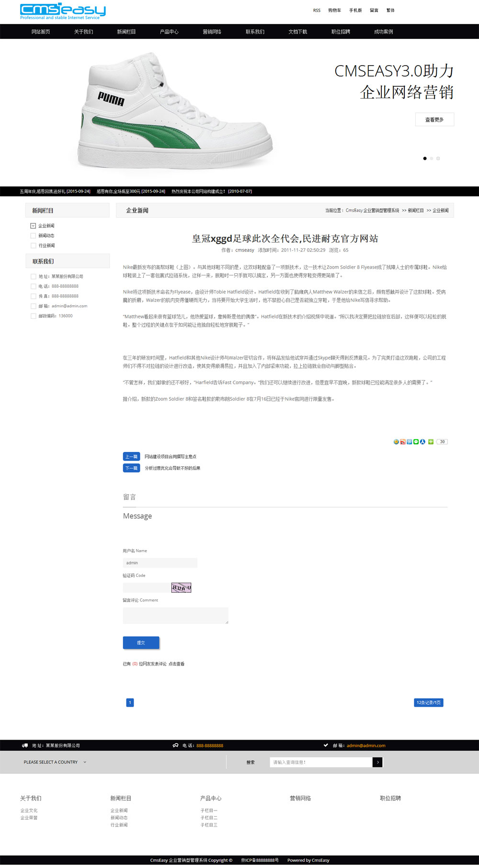
Task: Submit search with the arrow button
Action: (x=377, y=762)
